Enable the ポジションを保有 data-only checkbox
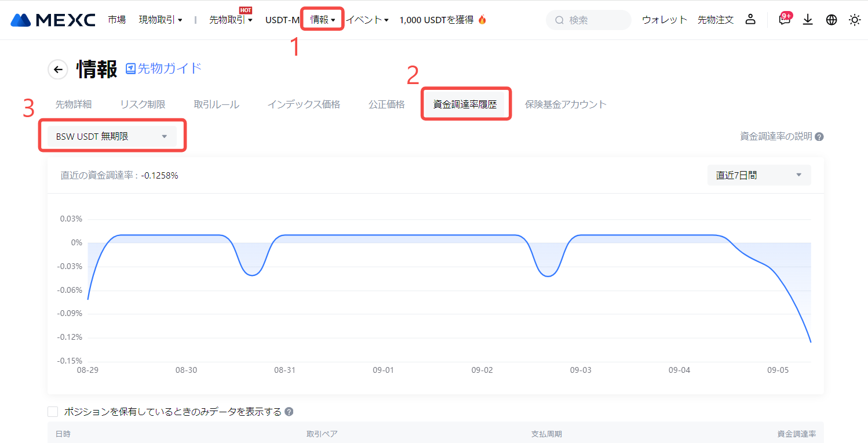The width and height of the screenshot is (868, 443). pos(53,412)
